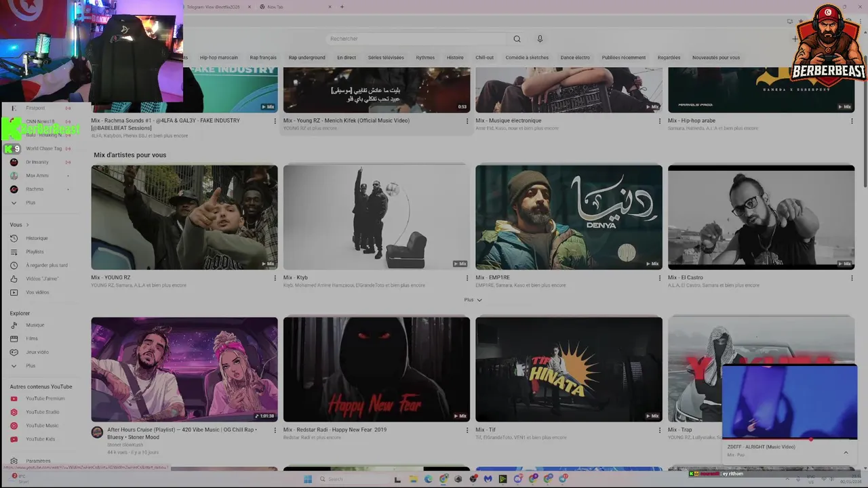The height and width of the screenshot is (488, 868).
Task: Open the DENYA Mix - EMP1RE thumbnail
Action: coord(569,217)
